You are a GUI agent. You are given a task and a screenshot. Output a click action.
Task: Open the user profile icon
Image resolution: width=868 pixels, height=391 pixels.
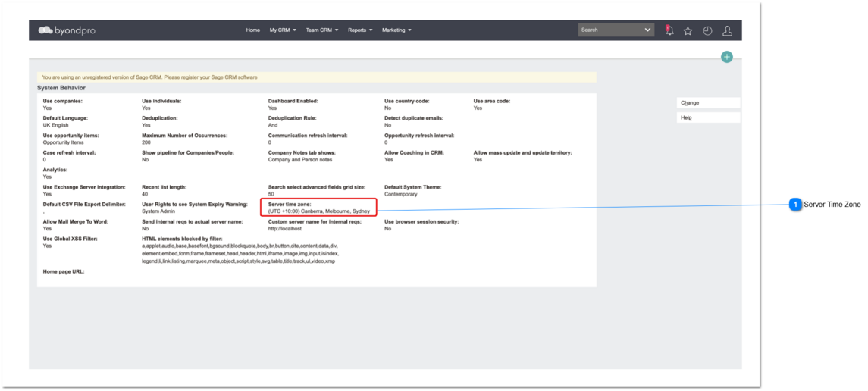pyautogui.click(x=728, y=31)
